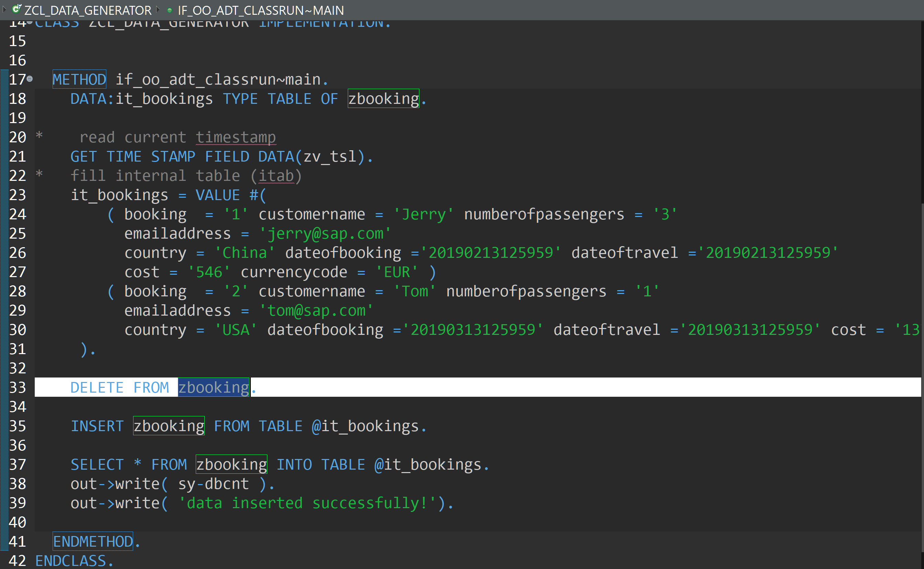
Task: Click the 'data inserted successfully!' string literal
Action: [x=307, y=503]
